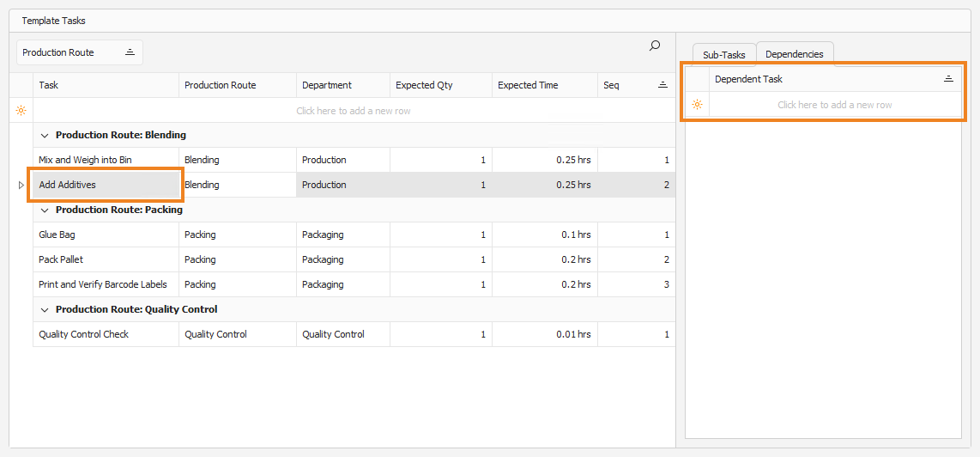Viewport: 980px width, 457px height.
Task: Click the 0.1 hrs expected time of Glue Bag
Action: (545, 235)
